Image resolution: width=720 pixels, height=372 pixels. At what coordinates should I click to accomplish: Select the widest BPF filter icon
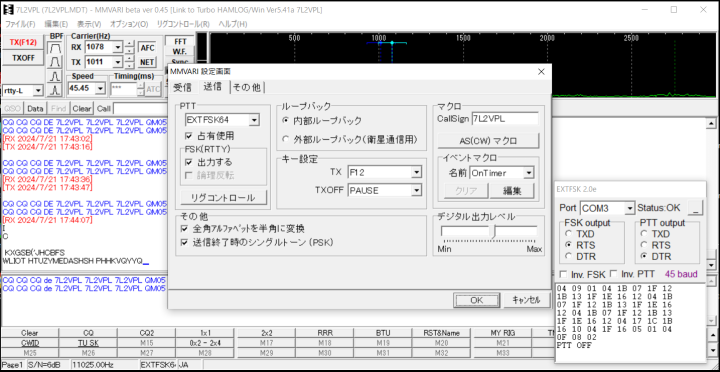click(x=56, y=47)
